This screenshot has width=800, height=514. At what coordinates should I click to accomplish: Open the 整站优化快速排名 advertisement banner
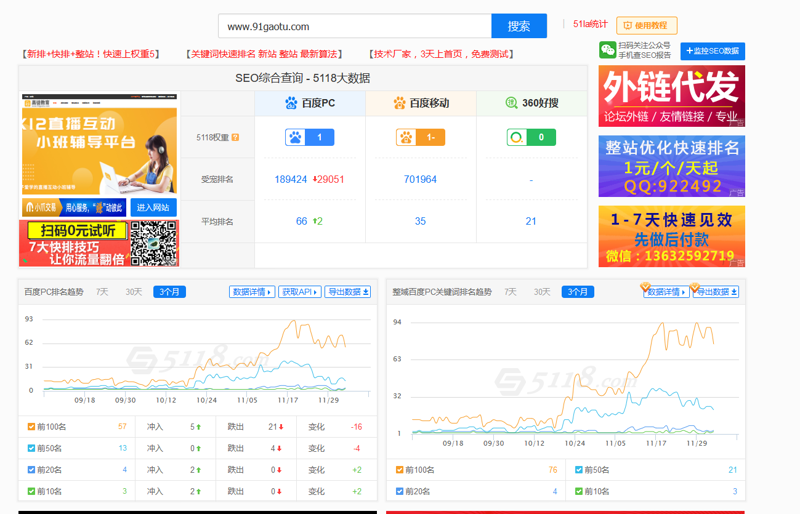coord(671,166)
